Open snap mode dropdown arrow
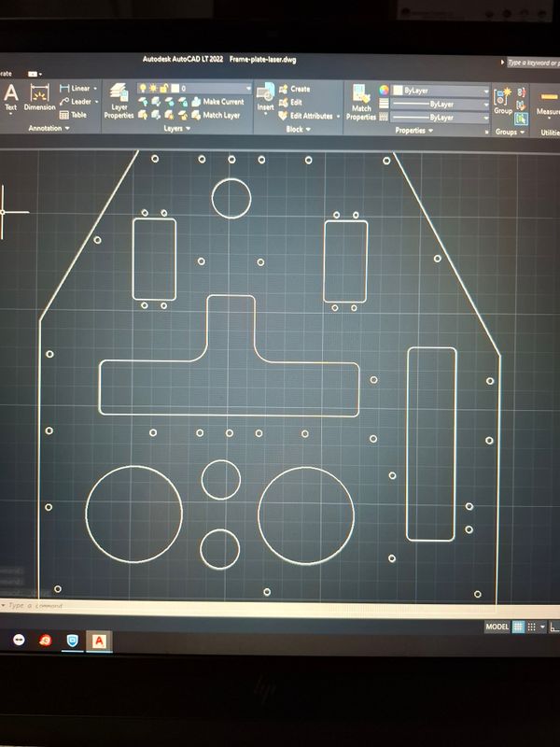 pos(542,627)
